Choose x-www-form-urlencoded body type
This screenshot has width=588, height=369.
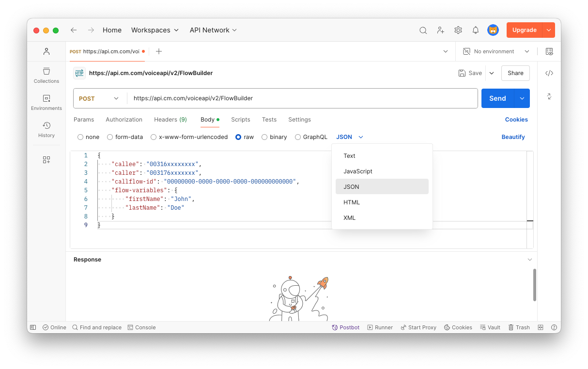[154, 137]
